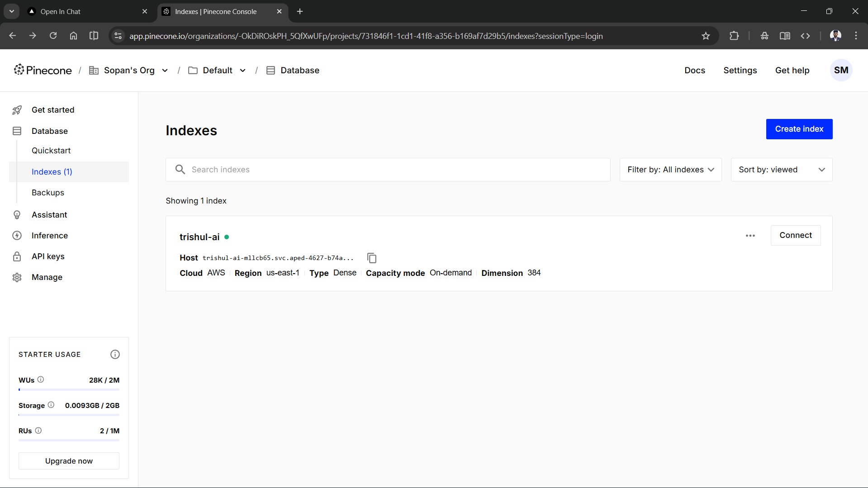Click Create index button
This screenshot has height=488, width=868.
tap(799, 129)
